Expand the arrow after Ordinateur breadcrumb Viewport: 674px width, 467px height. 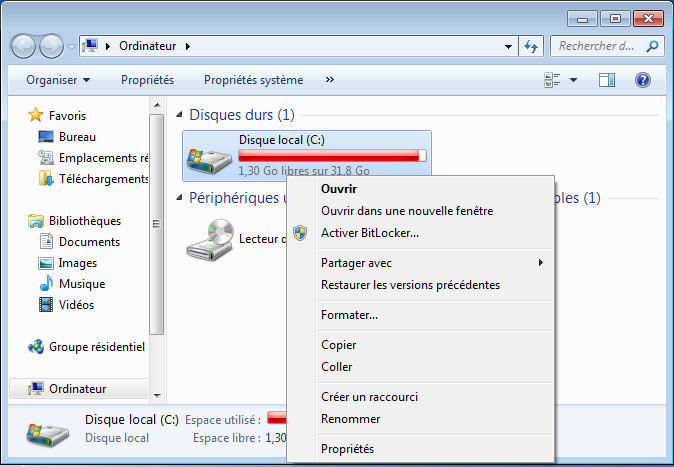[188, 46]
